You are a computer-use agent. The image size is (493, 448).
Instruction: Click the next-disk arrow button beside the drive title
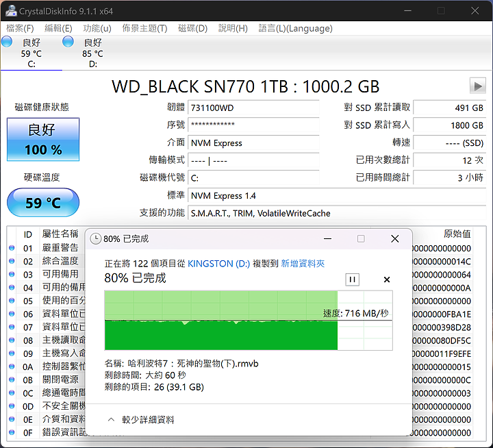coord(478,86)
